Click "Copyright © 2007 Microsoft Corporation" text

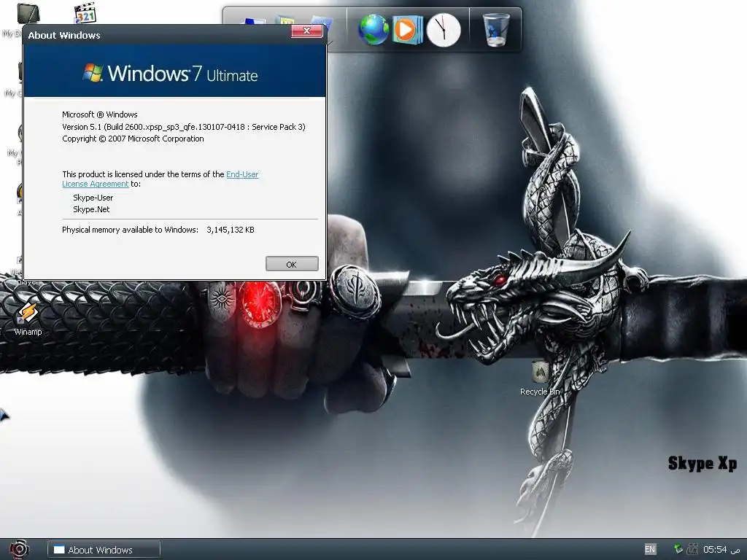click(133, 139)
